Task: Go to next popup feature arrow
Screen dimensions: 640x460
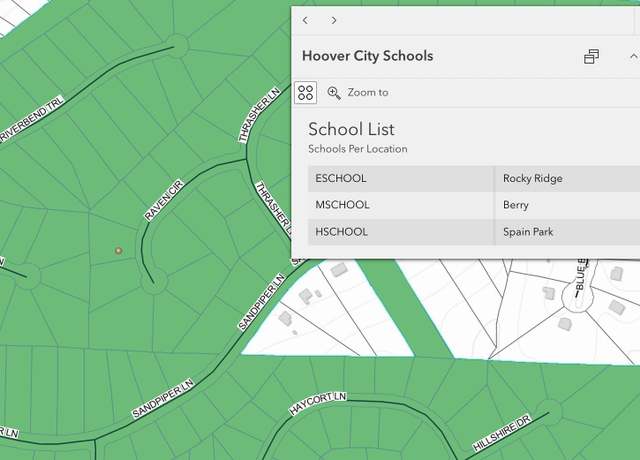Action: [334, 20]
